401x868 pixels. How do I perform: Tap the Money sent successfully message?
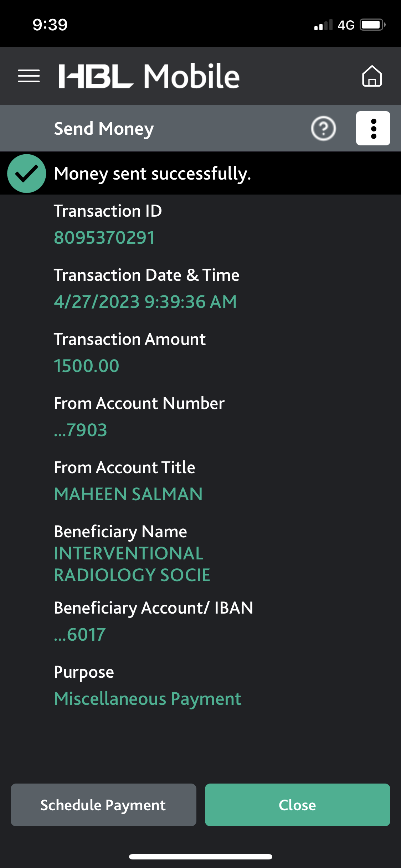click(153, 174)
